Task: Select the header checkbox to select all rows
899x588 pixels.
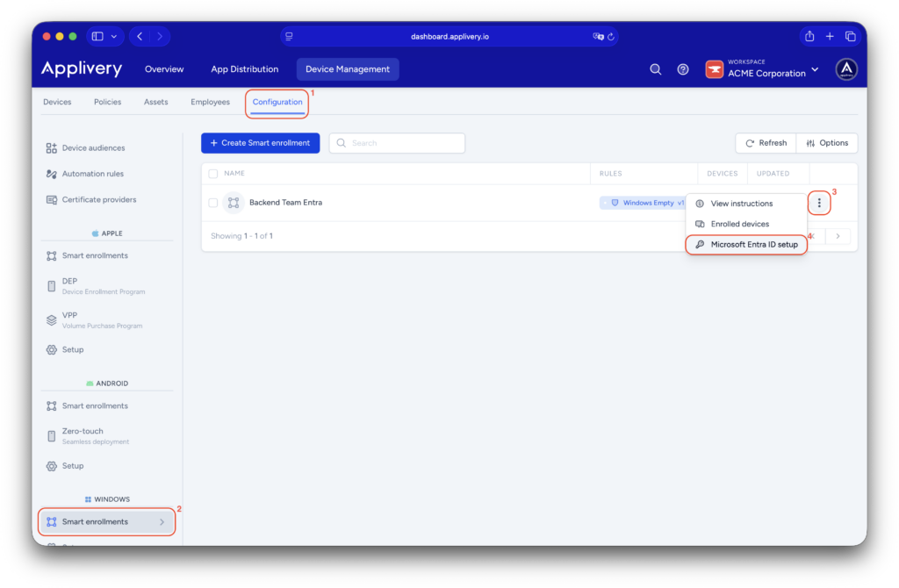Action: (212, 173)
